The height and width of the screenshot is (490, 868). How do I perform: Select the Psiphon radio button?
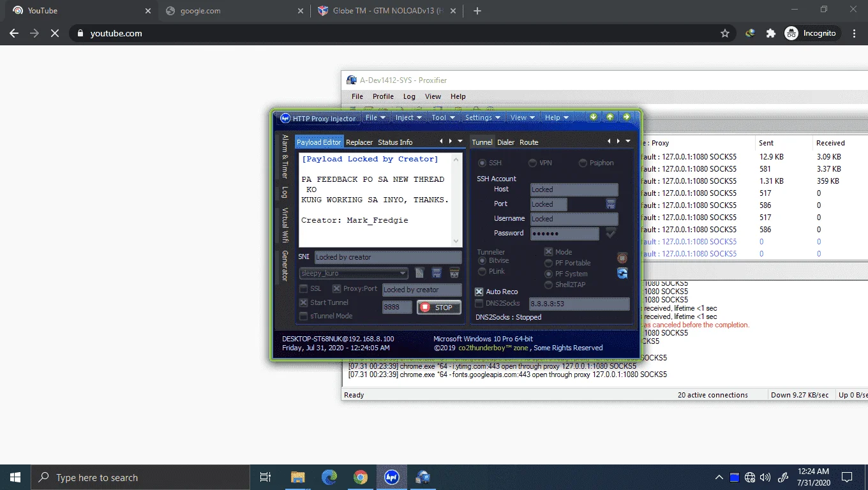coord(583,163)
